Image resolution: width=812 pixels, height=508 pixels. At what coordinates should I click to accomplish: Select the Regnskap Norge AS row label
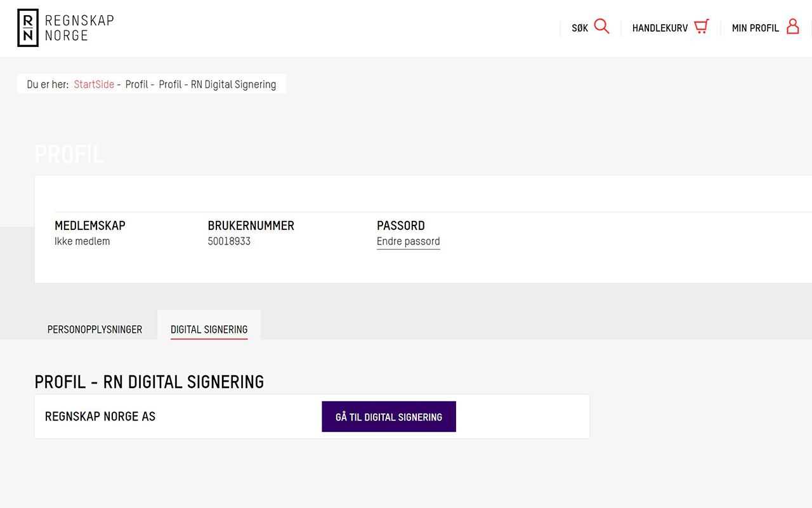tap(100, 417)
